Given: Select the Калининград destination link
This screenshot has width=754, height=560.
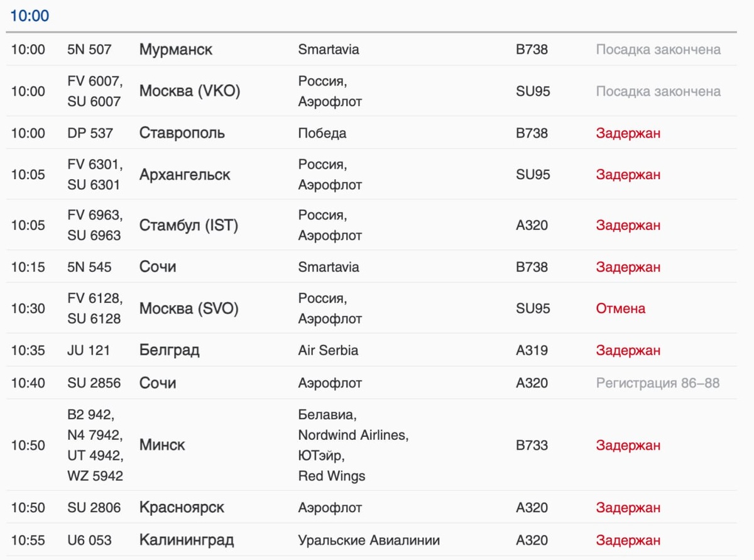Looking at the screenshot, I should point(187,540).
